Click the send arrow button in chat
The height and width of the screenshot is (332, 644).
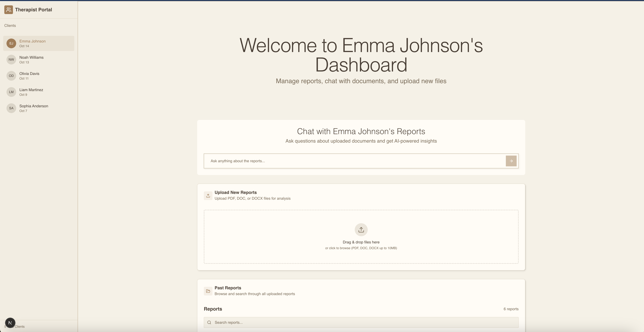[511, 161]
